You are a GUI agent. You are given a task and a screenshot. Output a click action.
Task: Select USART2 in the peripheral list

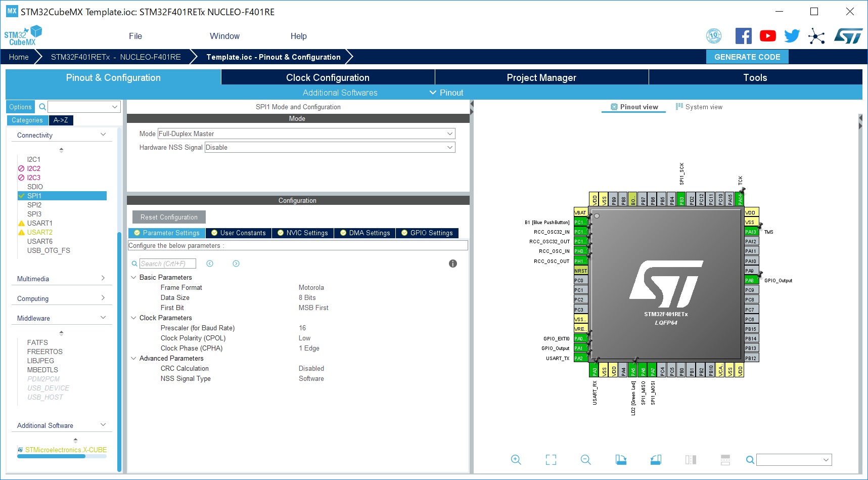pyautogui.click(x=40, y=232)
